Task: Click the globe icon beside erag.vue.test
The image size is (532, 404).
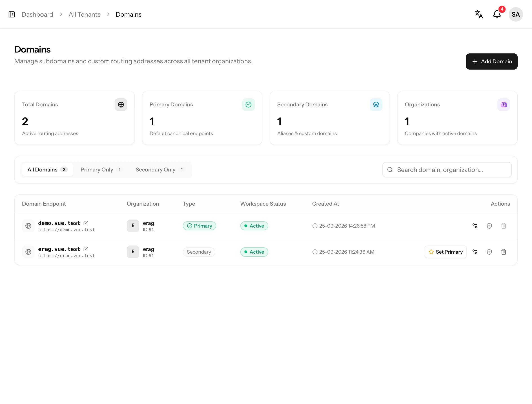Action: click(x=28, y=252)
